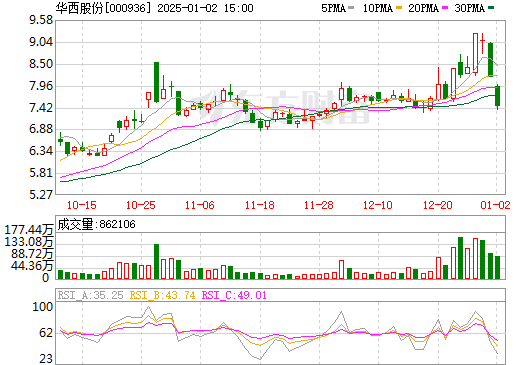Viewport: 520px width, 365px height.
Task: Select the 10-15 date axis label
Action: (82, 205)
